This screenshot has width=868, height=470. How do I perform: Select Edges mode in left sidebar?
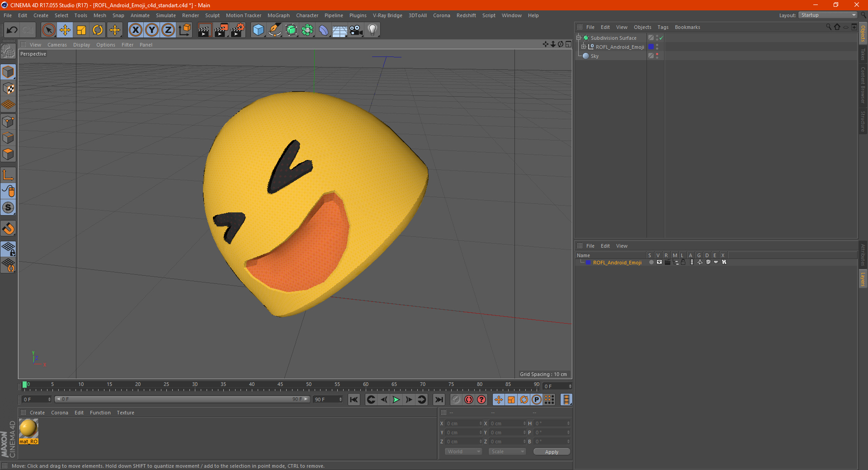8,138
